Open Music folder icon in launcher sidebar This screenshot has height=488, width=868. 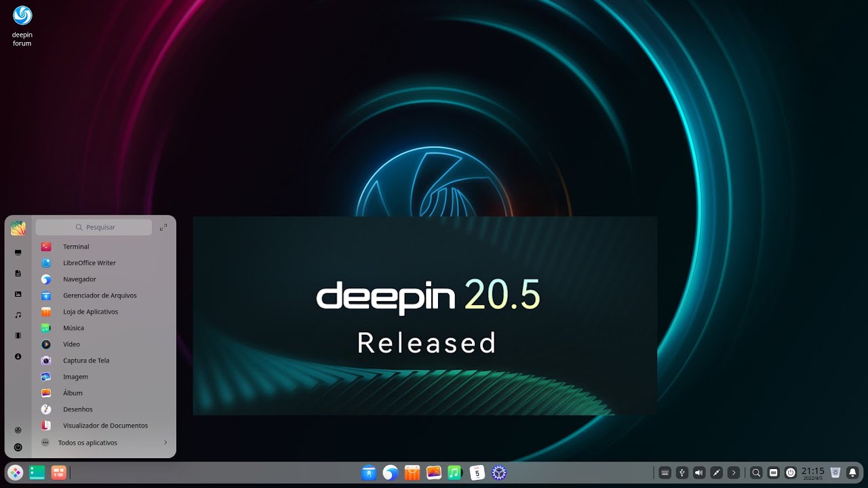18,315
